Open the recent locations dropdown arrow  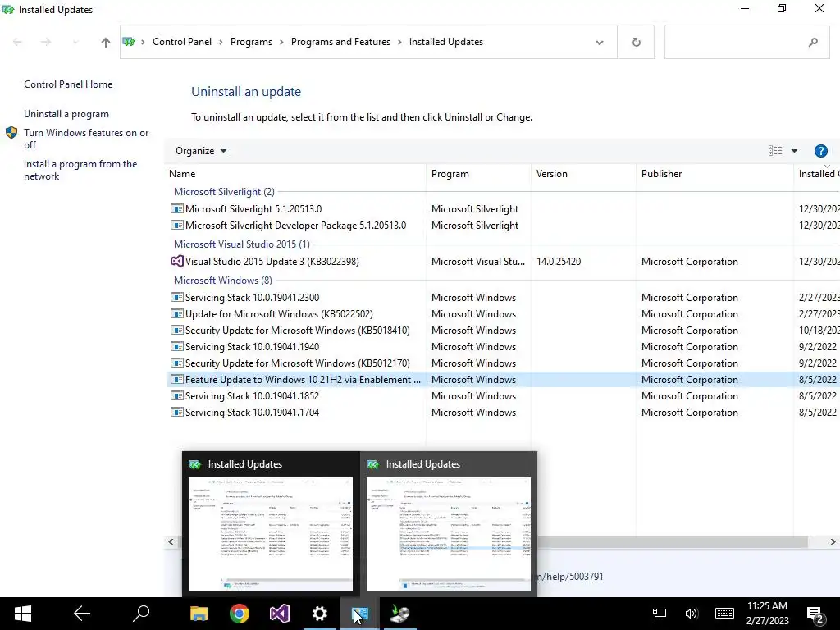(75, 42)
